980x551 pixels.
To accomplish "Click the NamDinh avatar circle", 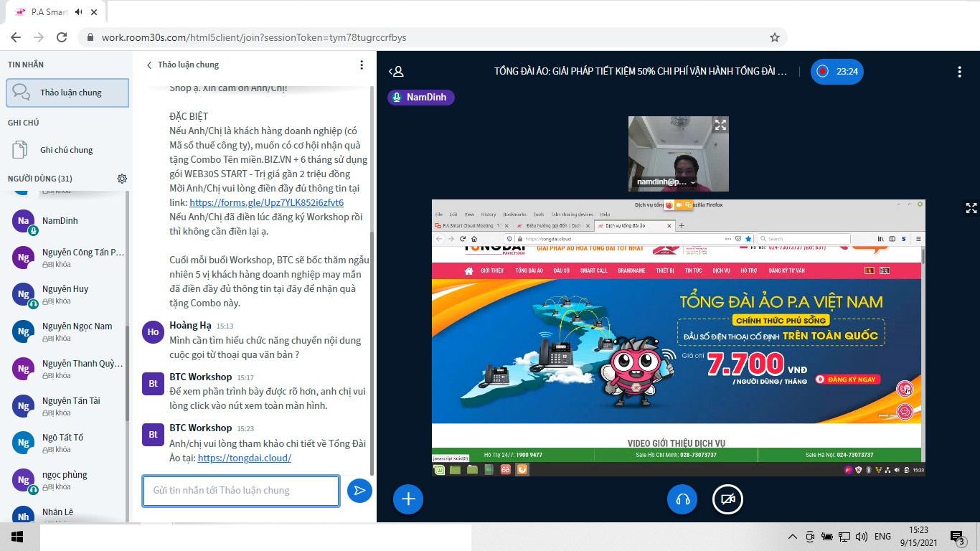I will coord(24,221).
